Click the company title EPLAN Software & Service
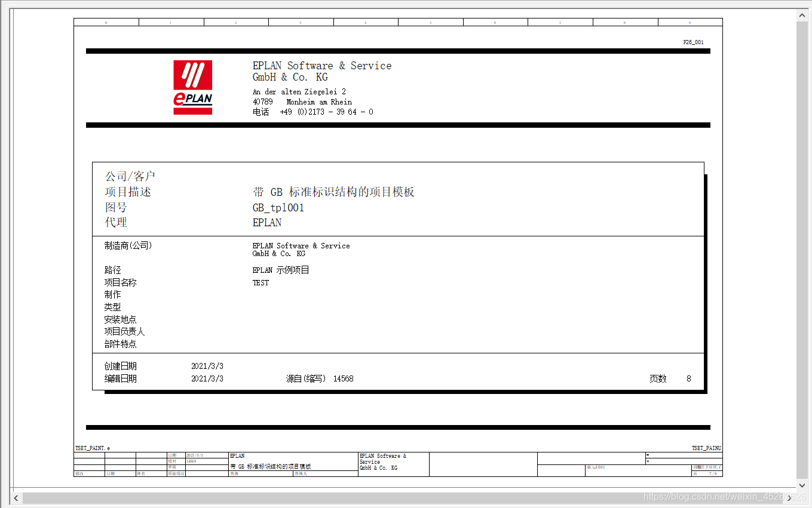This screenshot has height=508, width=812. pyautogui.click(x=322, y=66)
